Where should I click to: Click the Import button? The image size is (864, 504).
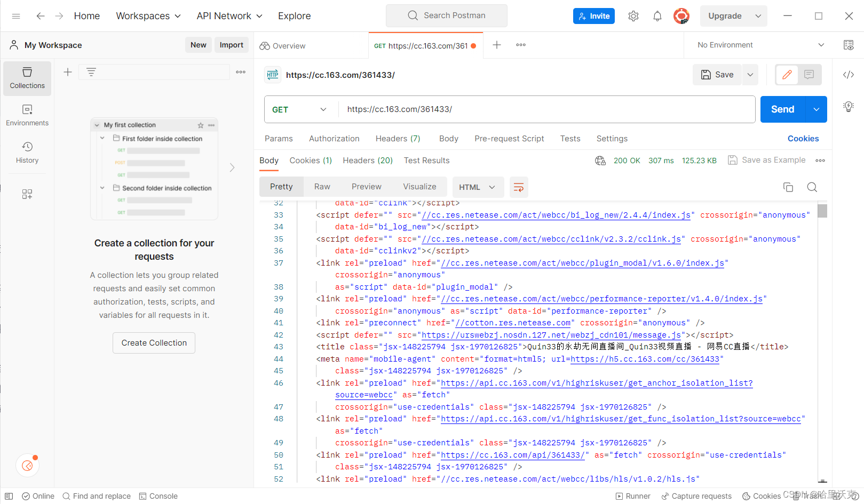pyautogui.click(x=231, y=45)
